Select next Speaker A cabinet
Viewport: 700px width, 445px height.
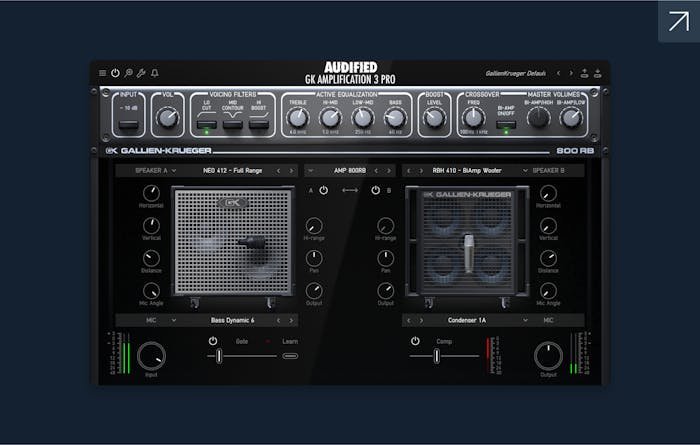click(x=291, y=171)
